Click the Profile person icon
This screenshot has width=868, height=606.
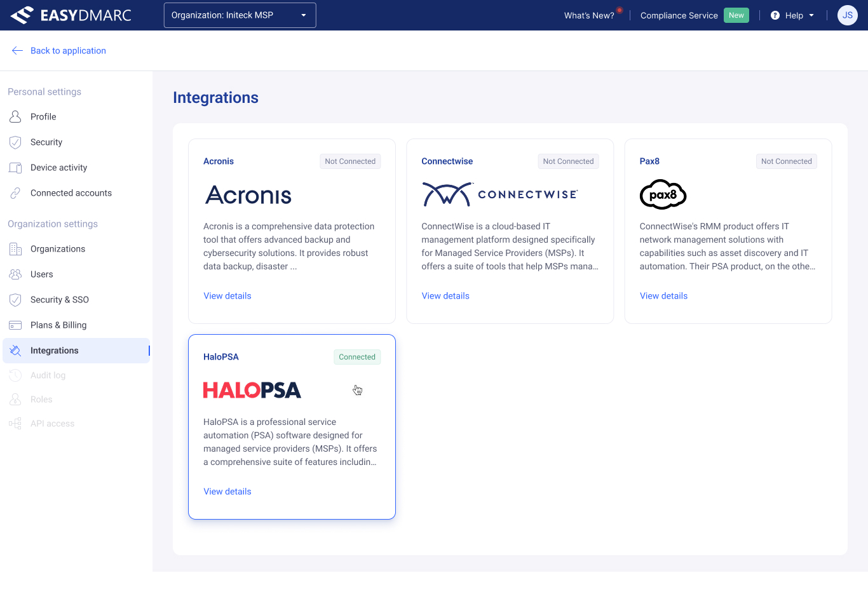15,117
